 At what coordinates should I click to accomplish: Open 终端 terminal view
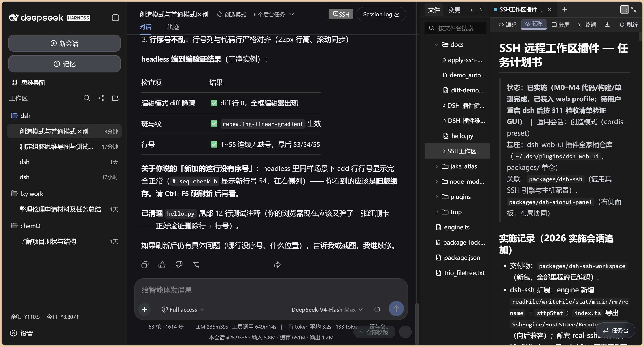click(x=587, y=25)
